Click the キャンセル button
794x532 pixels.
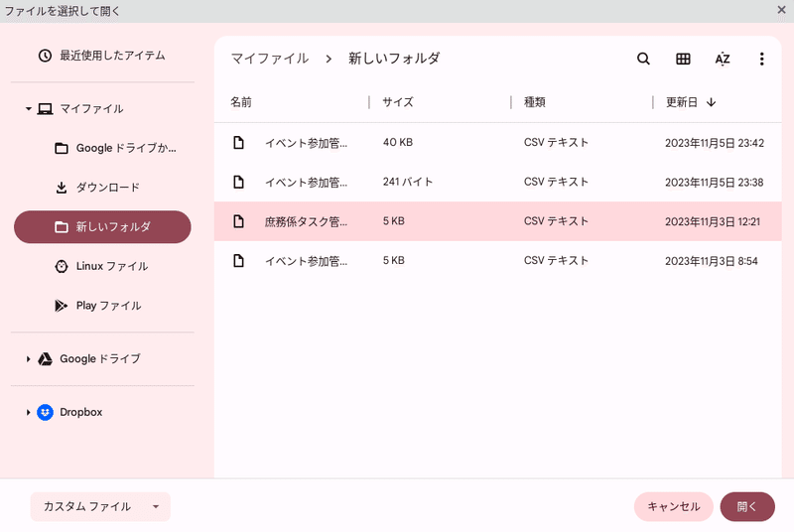(674, 507)
